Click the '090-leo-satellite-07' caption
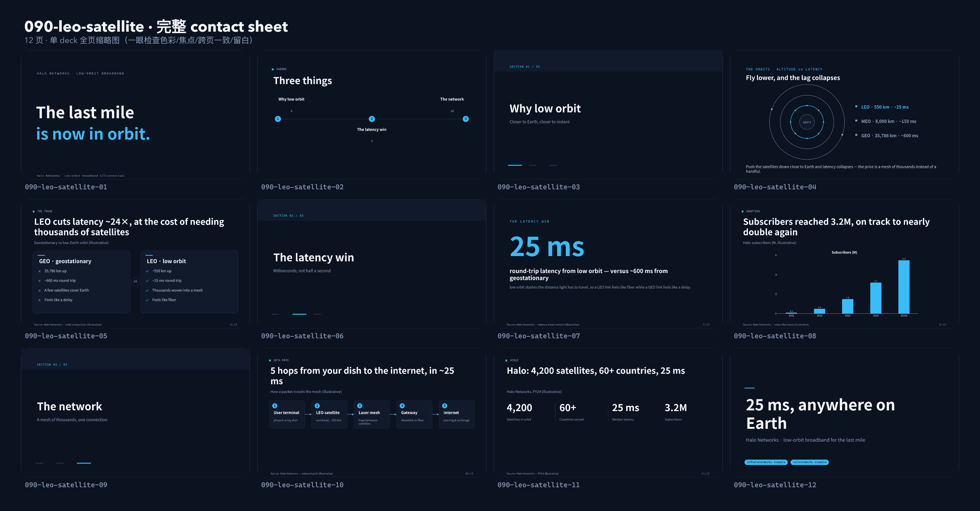Viewport: 980px width, 511px height. tap(539, 336)
